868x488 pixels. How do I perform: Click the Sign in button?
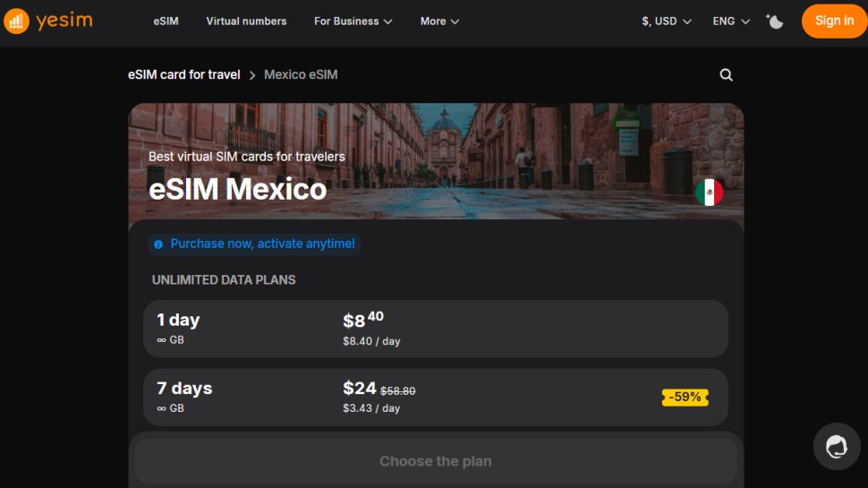coord(834,21)
